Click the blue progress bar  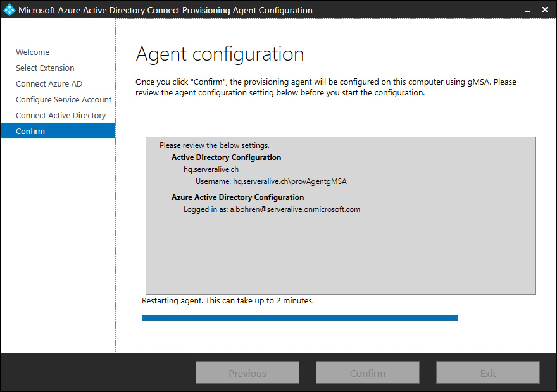[x=300, y=318]
